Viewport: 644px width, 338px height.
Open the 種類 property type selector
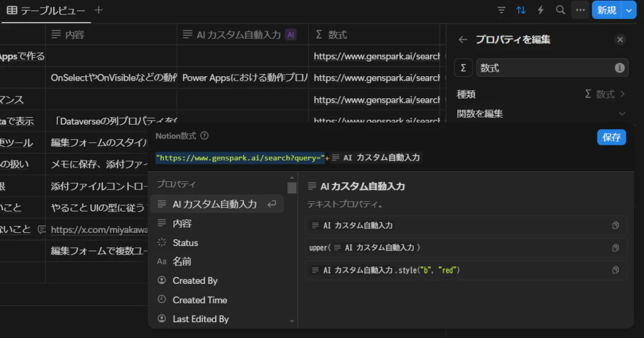541,94
